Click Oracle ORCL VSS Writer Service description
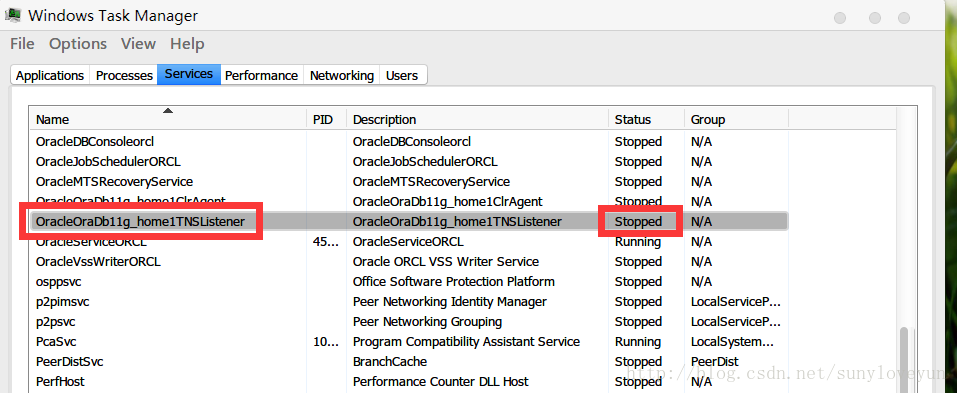Image resolution: width=957 pixels, height=393 pixels. (446, 262)
